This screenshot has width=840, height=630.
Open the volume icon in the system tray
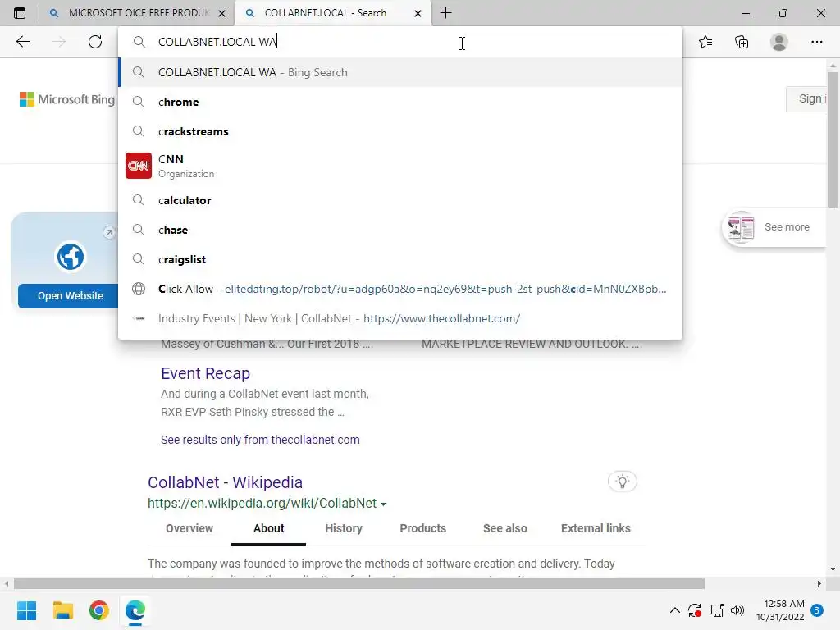click(x=737, y=610)
